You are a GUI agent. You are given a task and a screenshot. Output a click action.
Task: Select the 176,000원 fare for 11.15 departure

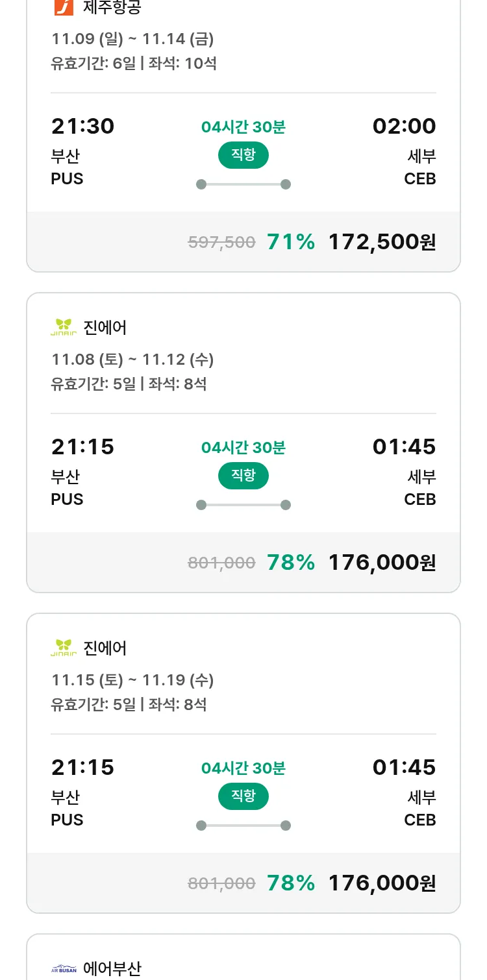[x=382, y=883]
